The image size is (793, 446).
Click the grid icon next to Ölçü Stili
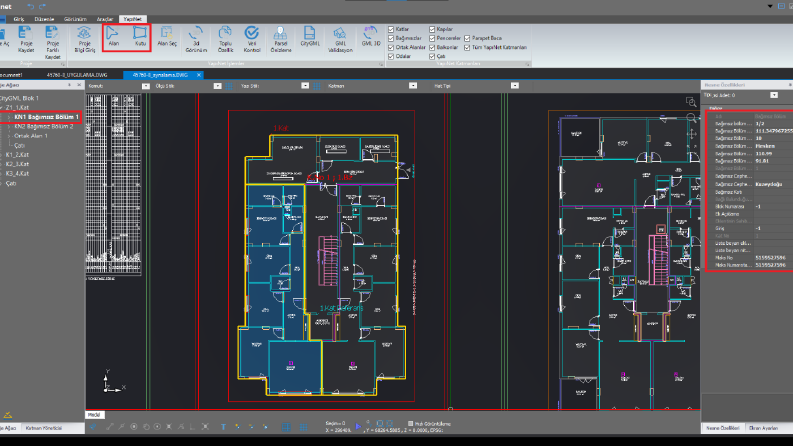click(229, 86)
